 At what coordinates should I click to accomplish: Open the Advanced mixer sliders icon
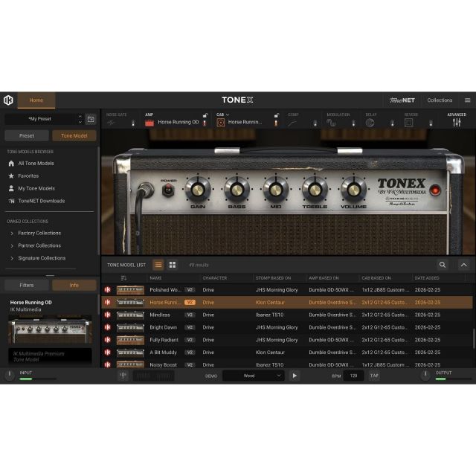(457, 122)
